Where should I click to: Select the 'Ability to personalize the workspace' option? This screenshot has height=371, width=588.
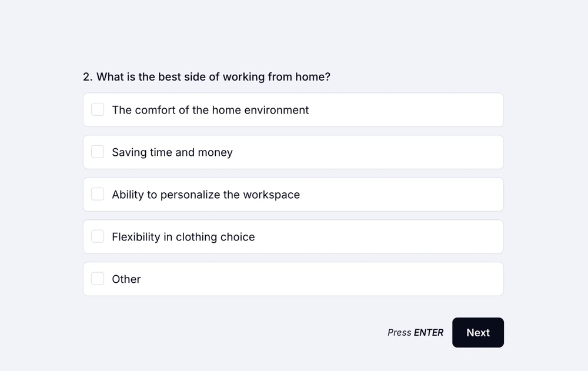click(x=293, y=194)
